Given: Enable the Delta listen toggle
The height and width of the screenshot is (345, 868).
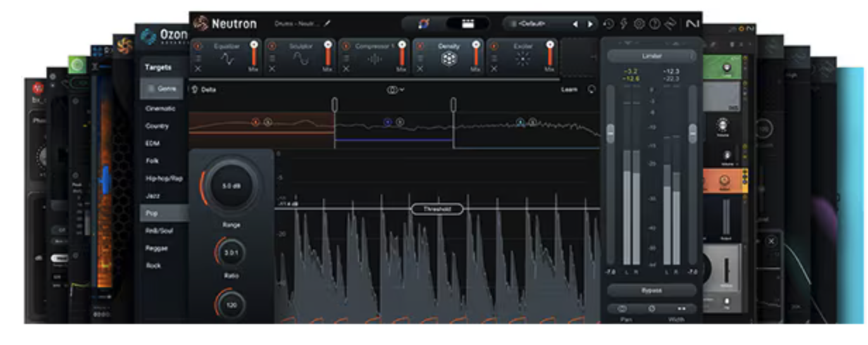Looking at the screenshot, I should [x=204, y=90].
